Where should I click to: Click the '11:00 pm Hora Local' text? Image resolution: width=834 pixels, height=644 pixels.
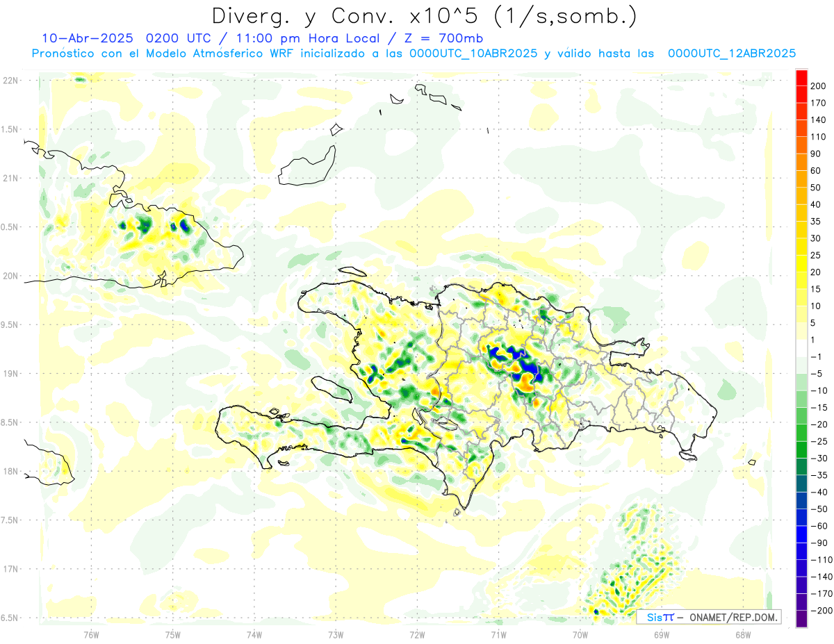(x=309, y=38)
